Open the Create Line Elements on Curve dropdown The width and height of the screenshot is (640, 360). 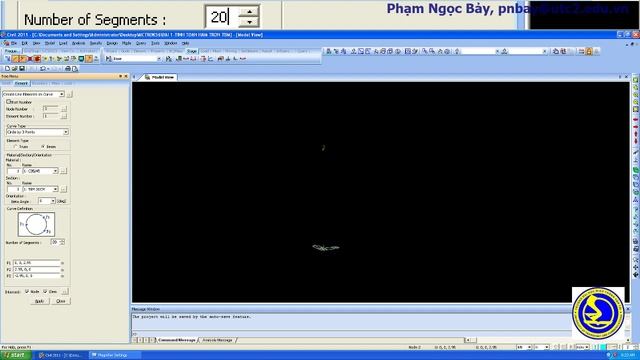pos(62,94)
